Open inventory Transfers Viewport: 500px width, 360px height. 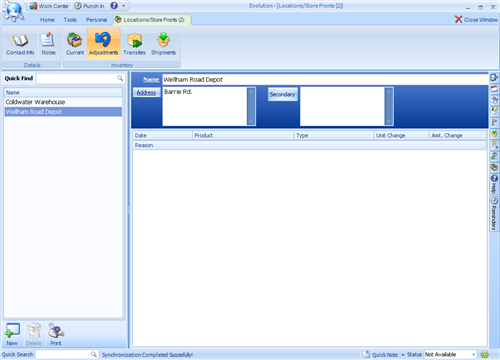(x=134, y=44)
